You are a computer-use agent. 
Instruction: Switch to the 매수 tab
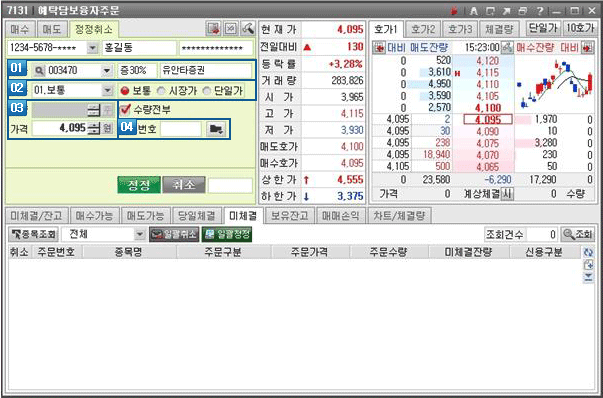pyautogui.click(x=20, y=30)
